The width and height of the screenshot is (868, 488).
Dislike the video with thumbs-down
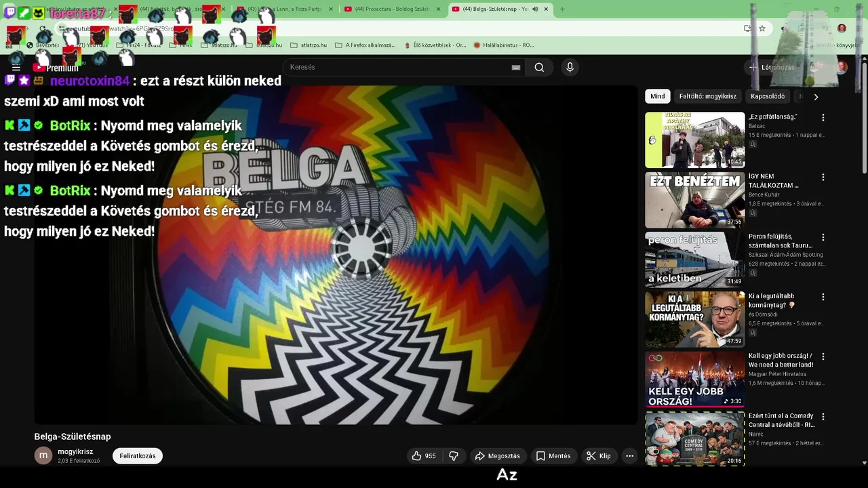coord(454,456)
